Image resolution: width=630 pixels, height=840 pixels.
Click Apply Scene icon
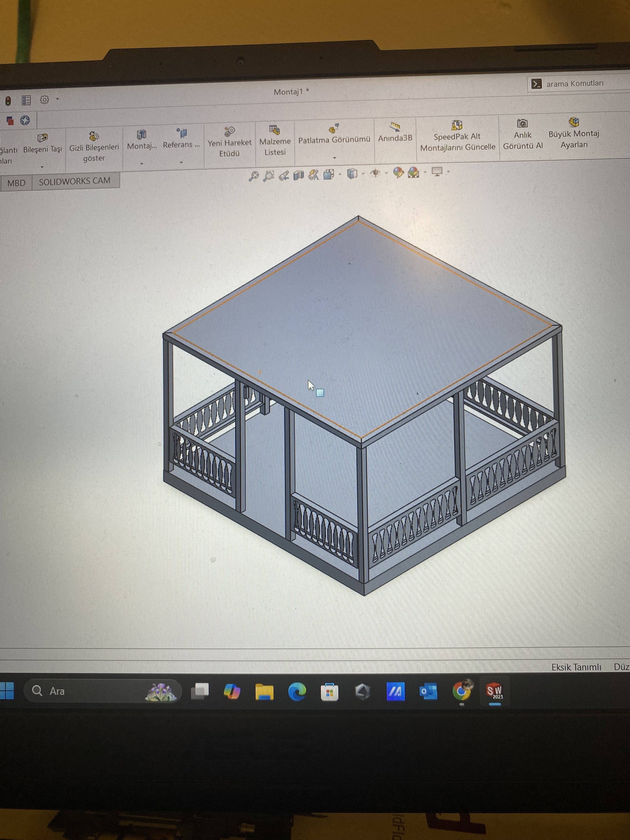point(413,173)
